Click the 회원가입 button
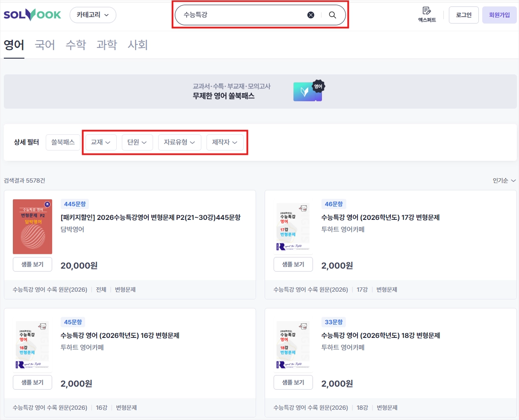Image resolution: width=519 pixels, height=420 pixels. point(499,15)
